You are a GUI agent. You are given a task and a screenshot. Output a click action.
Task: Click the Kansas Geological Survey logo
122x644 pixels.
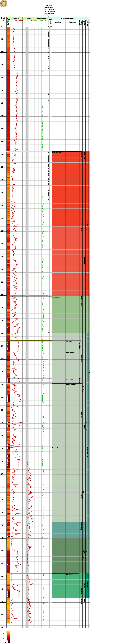[x=4, y=3]
